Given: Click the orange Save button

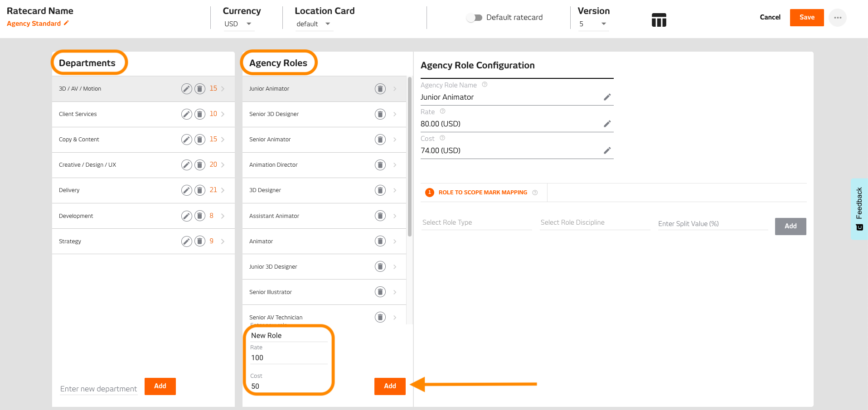Looking at the screenshot, I should [806, 18].
